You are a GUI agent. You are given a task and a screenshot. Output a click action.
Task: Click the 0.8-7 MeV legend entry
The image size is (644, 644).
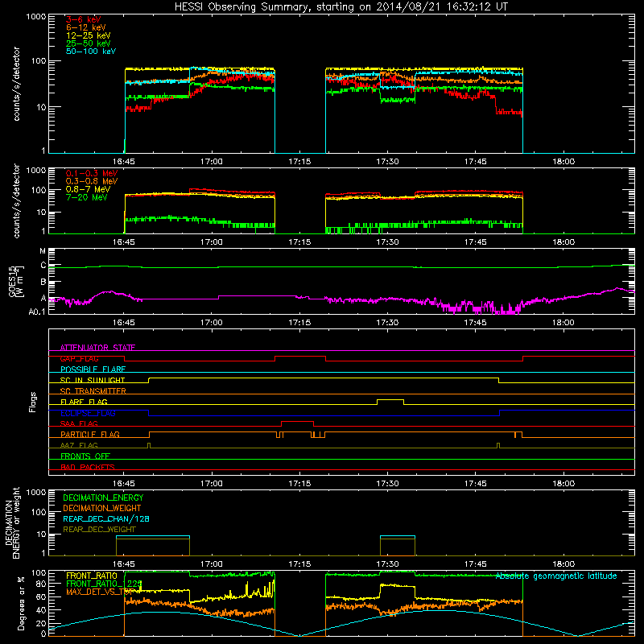click(88, 189)
